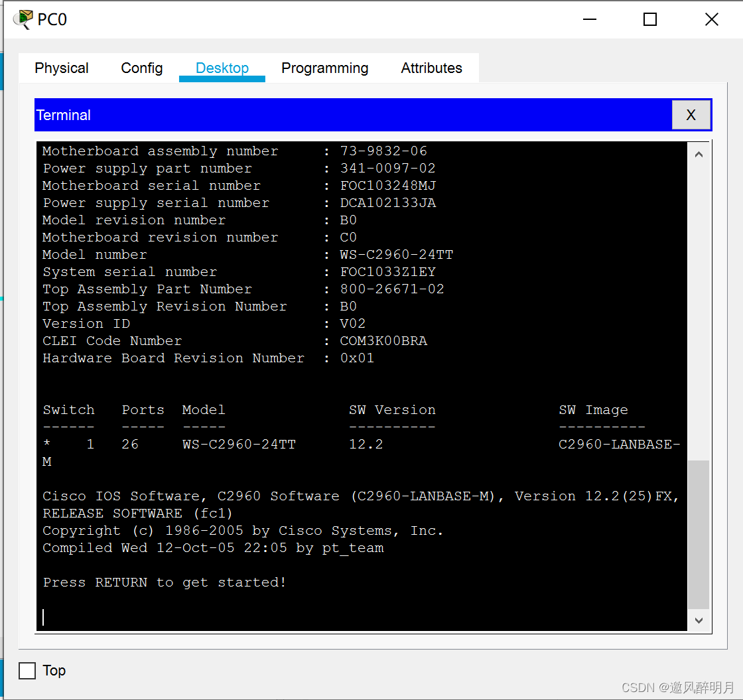Viewport: 743px width, 700px height.
Task: Click the Ports column header
Action: [143, 410]
